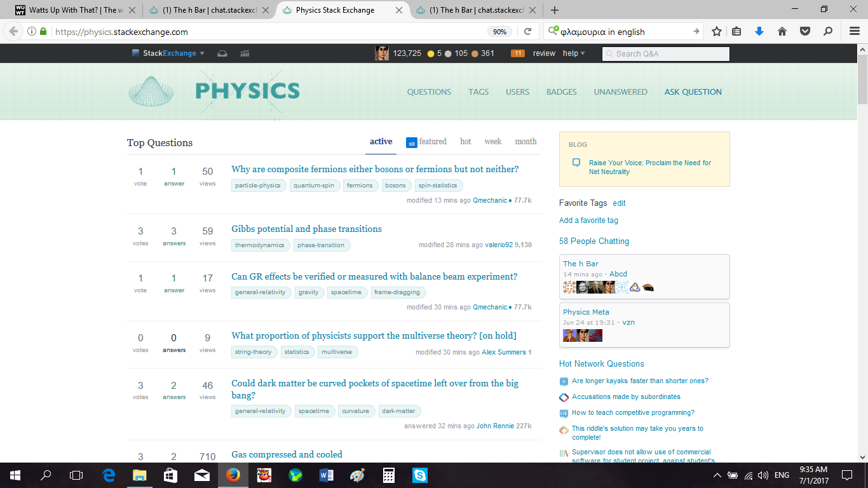
Task: Open the Badges nav item
Action: (562, 91)
